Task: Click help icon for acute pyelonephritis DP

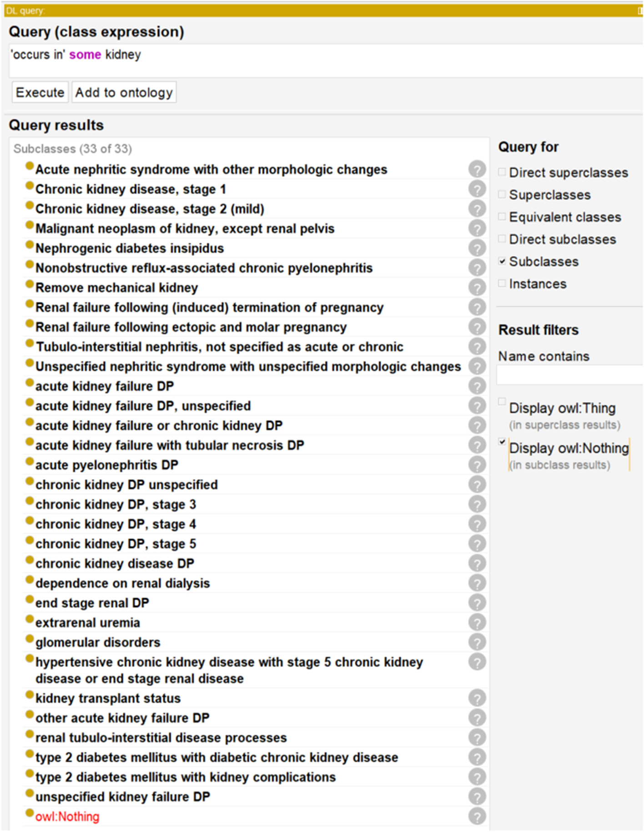Action: 477,465
